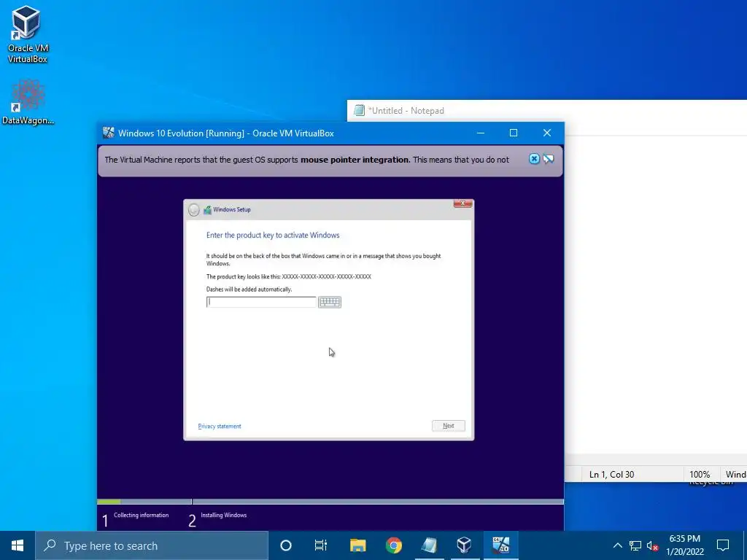Viewport: 747px width, 560px height.
Task: Switch to Notepad in the taskbar
Action: (x=429, y=545)
